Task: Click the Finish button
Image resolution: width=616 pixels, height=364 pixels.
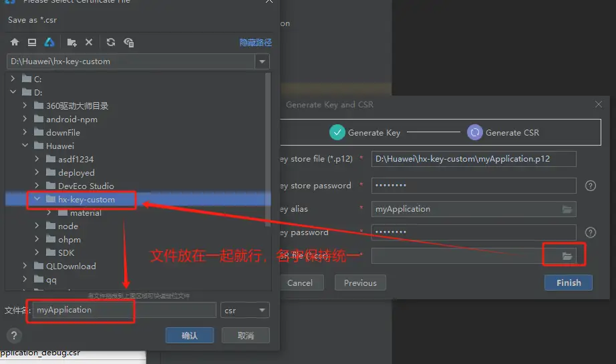Action: (568, 283)
